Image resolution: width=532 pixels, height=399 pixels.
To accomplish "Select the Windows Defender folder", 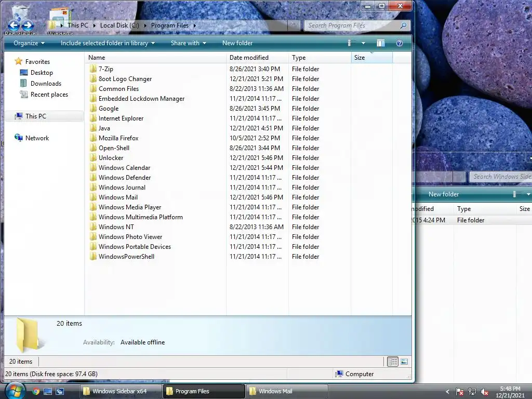I will point(125,177).
